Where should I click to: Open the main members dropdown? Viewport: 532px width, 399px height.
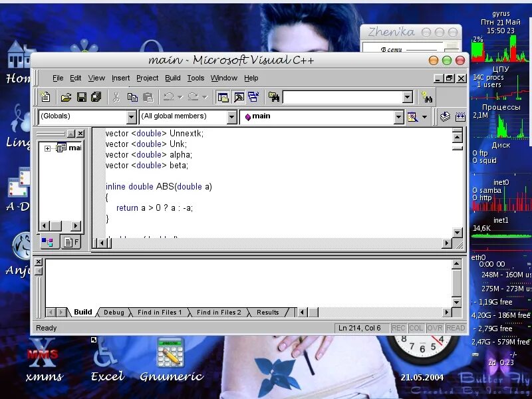pos(398,118)
